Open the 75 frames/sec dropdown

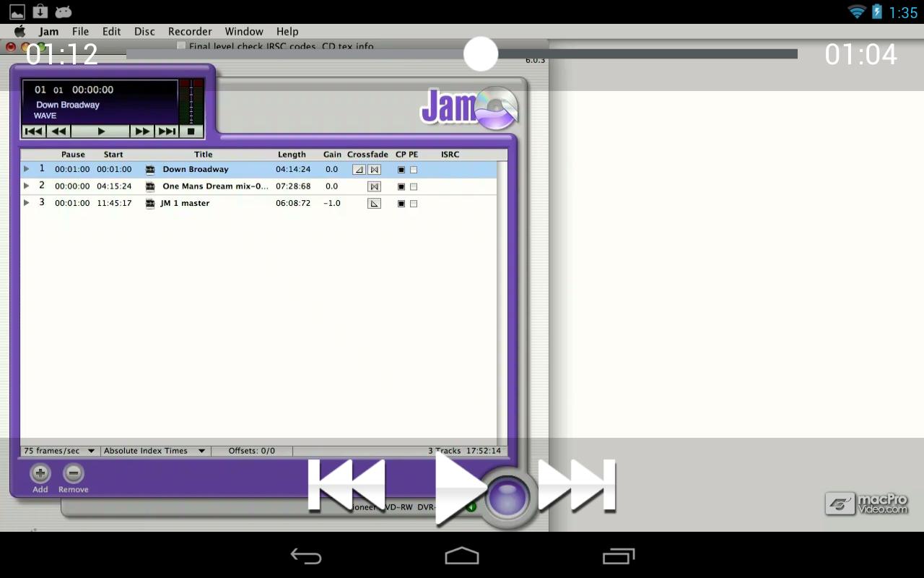60,451
